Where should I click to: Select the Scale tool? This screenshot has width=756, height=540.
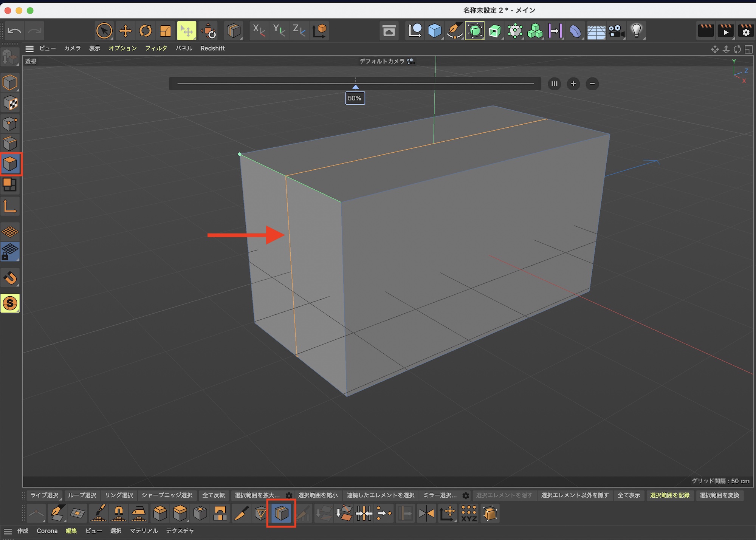click(x=166, y=31)
